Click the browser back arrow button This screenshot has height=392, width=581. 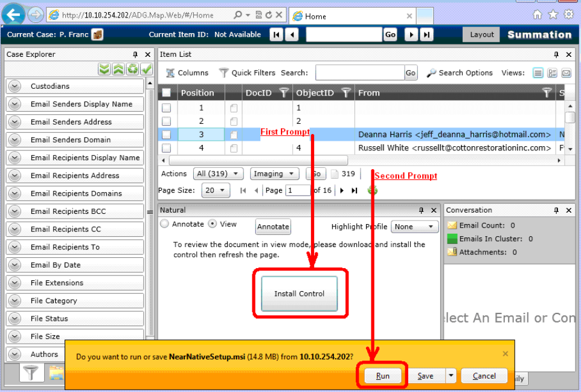pos(13,15)
